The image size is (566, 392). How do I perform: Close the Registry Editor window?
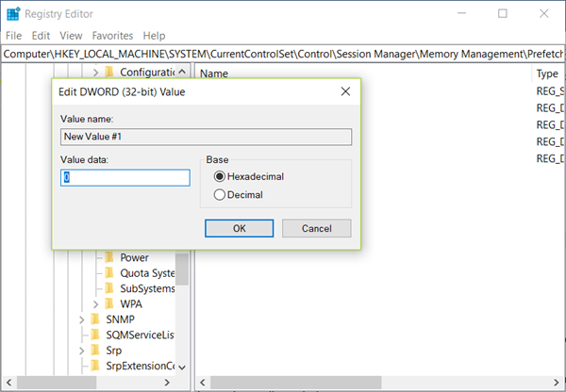click(x=544, y=13)
